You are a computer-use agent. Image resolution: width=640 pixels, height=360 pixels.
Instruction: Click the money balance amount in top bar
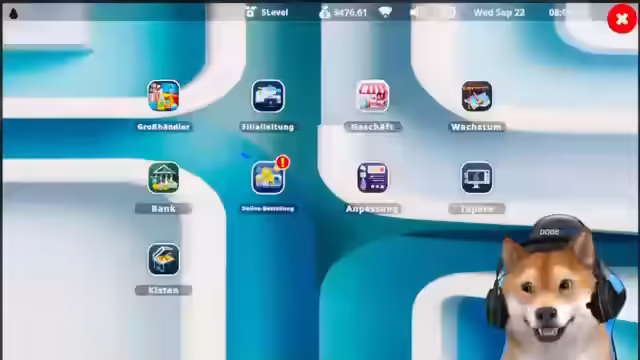coord(350,13)
